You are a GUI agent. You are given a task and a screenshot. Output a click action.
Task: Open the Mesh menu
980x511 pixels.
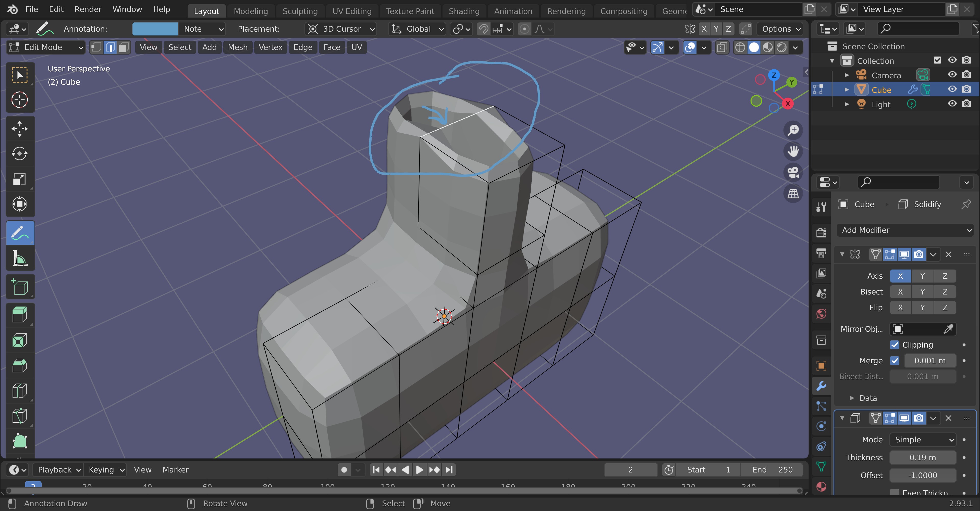click(x=238, y=47)
